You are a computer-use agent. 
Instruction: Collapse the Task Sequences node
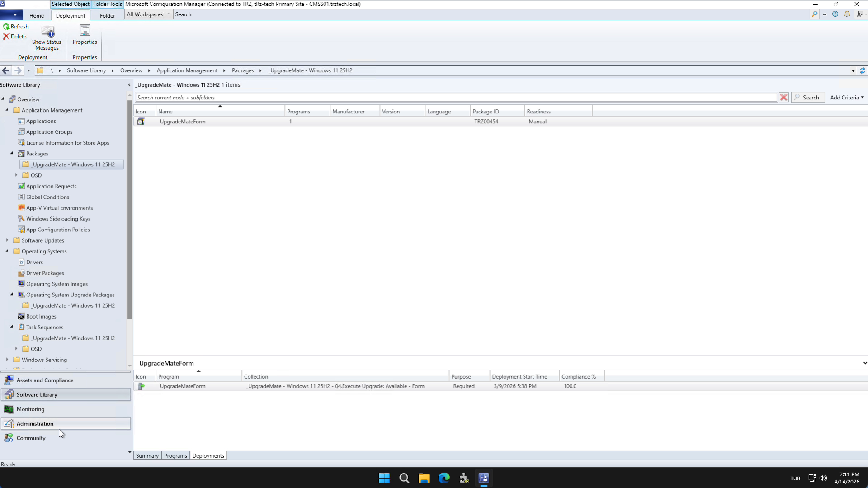pos(12,327)
